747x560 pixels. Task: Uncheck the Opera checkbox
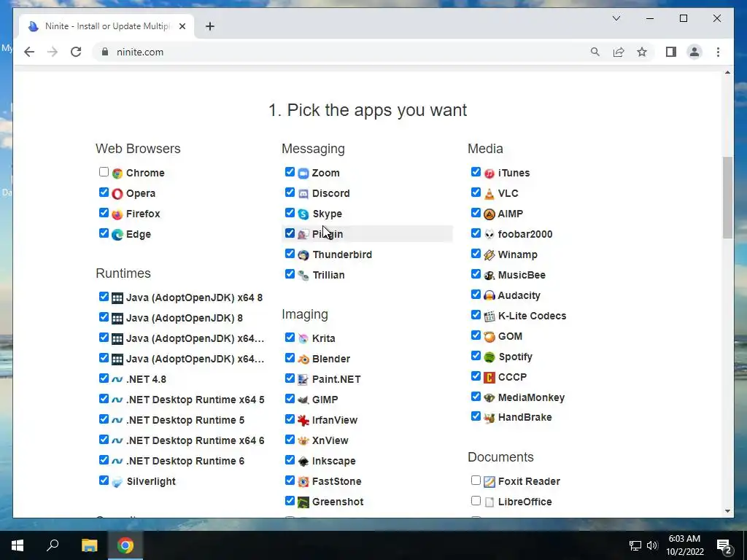click(x=104, y=192)
